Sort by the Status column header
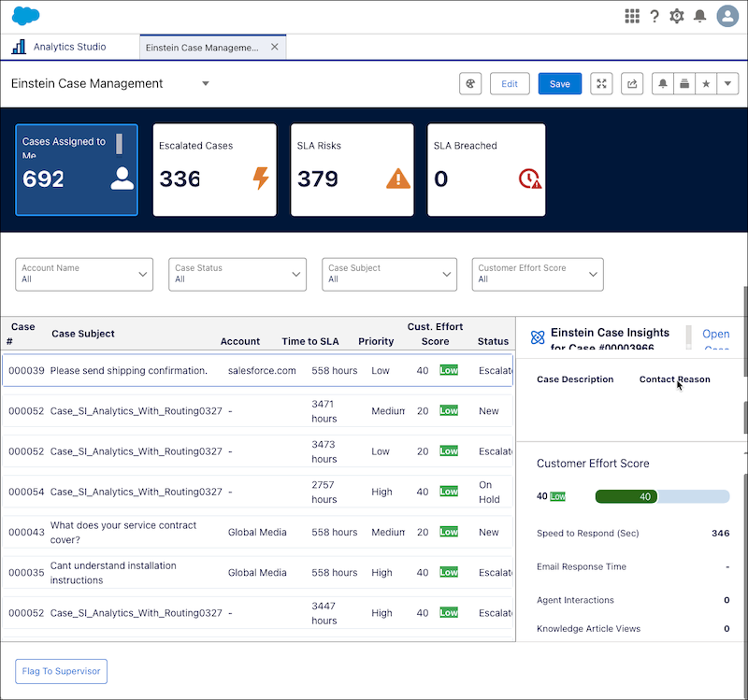Image resolution: width=748 pixels, height=700 pixels. pos(493,341)
